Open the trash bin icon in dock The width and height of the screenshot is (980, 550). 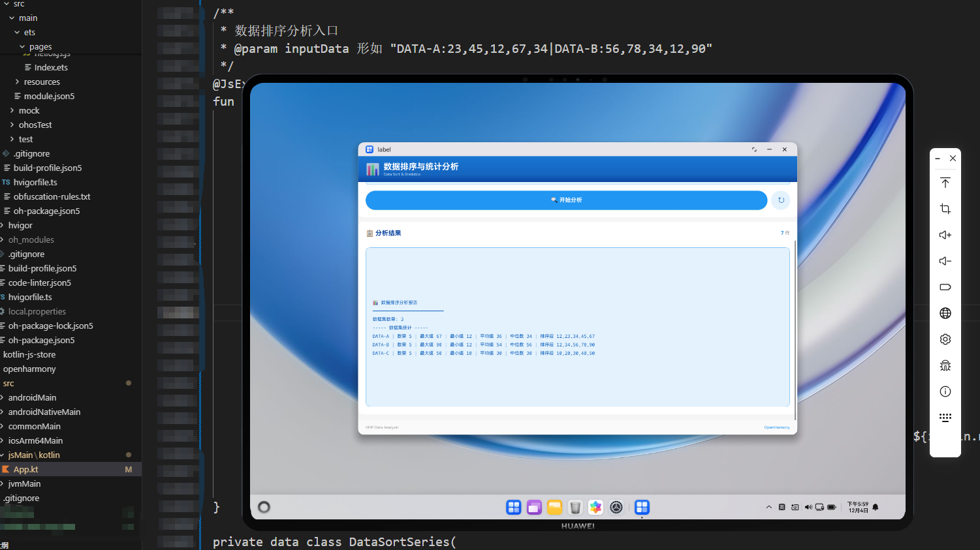click(x=575, y=507)
